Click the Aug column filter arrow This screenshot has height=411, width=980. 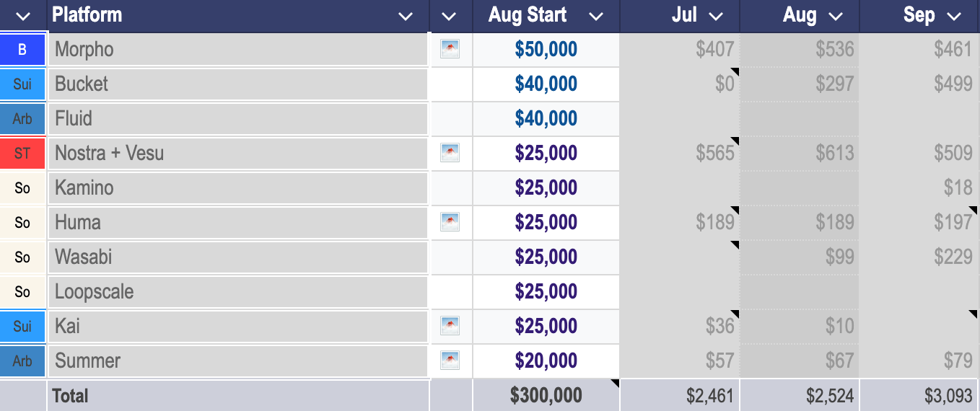pos(836,16)
